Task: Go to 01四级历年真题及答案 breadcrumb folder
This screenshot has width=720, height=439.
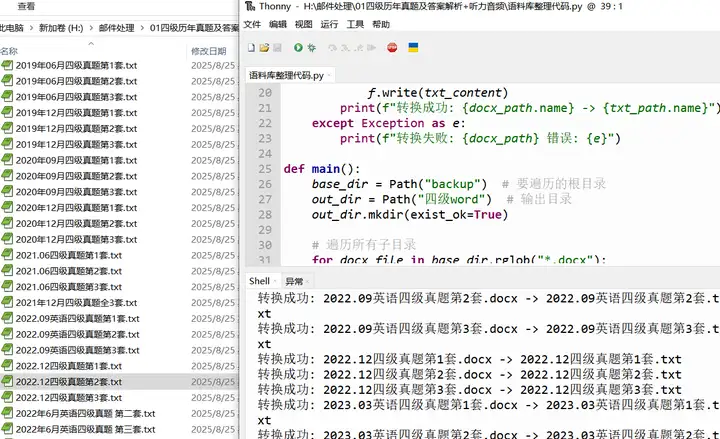Action: coord(194,28)
